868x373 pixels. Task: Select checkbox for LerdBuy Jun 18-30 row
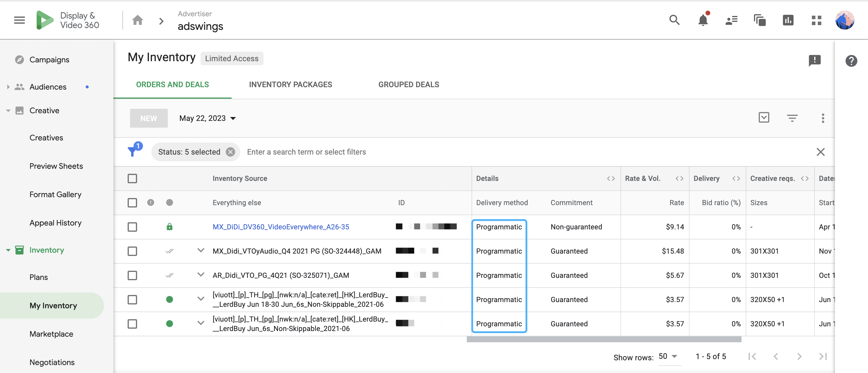[132, 300]
